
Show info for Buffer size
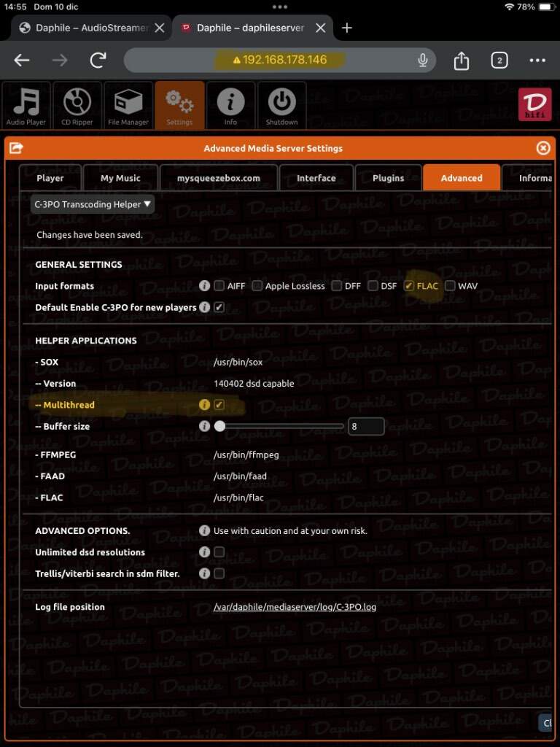204,426
